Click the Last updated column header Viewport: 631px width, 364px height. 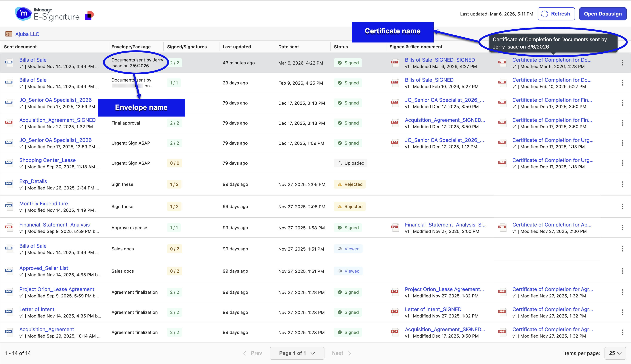pyautogui.click(x=236, y=47)
